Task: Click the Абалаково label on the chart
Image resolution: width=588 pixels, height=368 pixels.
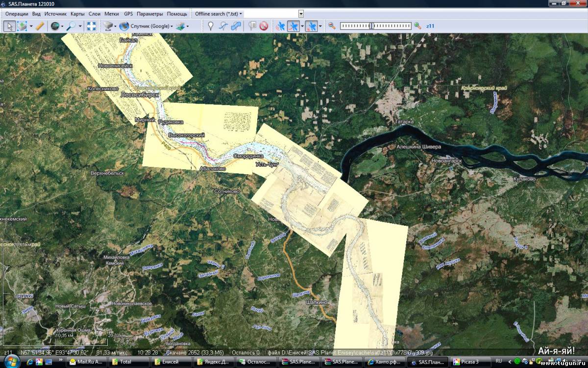Action: pos(213,168)
